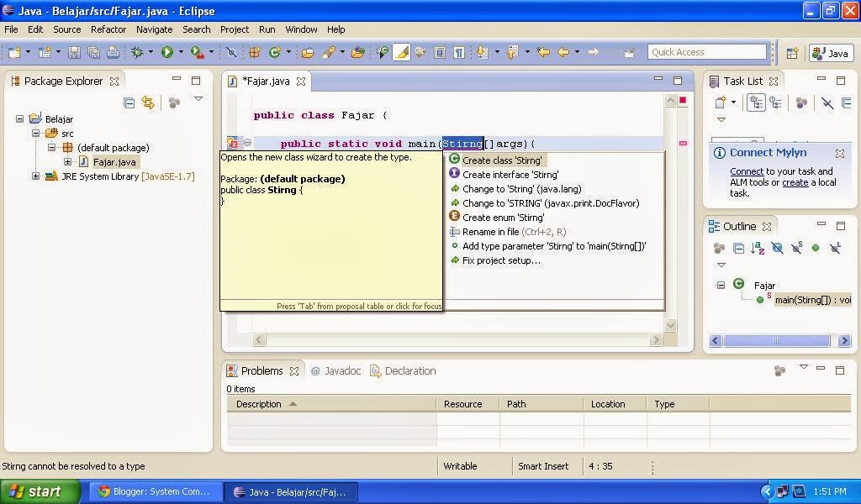Toggle alphabetical sort in the Outline view

756,248
